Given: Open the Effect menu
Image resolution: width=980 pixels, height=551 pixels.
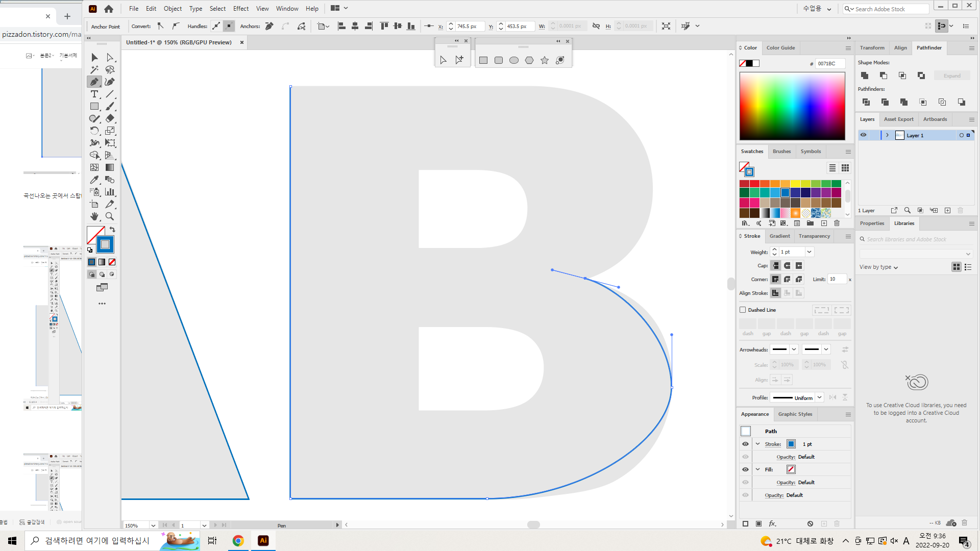Looking at the screenshot, I should tap(240, 9).
